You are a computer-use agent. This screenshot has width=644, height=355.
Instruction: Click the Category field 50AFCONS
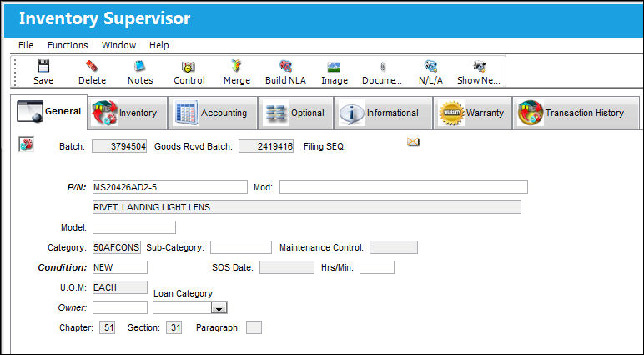point(117,247)
